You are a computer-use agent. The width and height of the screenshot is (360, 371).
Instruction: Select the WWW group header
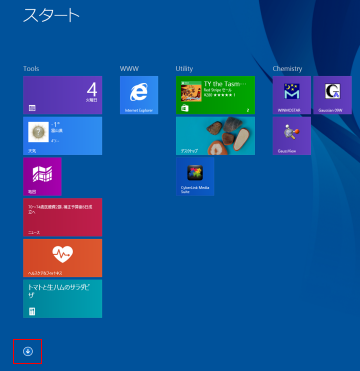129,69
